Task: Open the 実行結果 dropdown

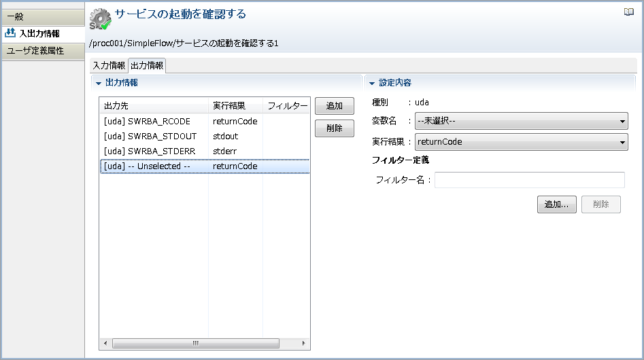Action: [521, 142]
